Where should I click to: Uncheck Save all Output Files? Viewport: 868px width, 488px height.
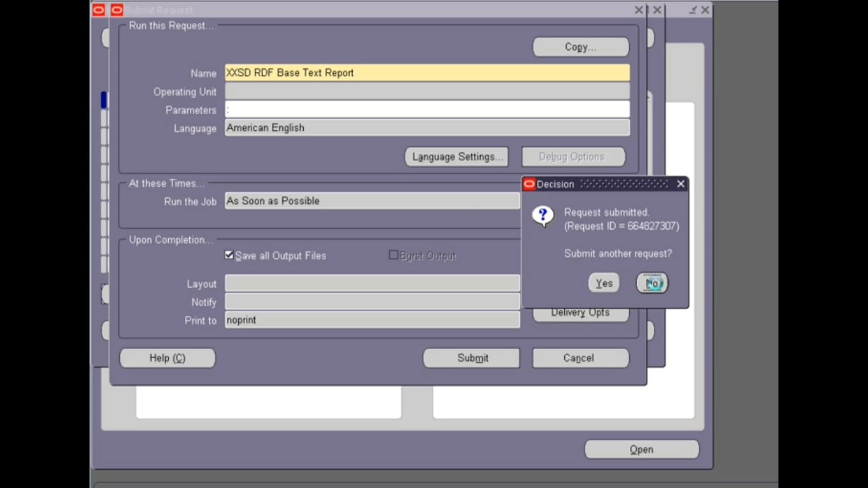pos(229,255)
